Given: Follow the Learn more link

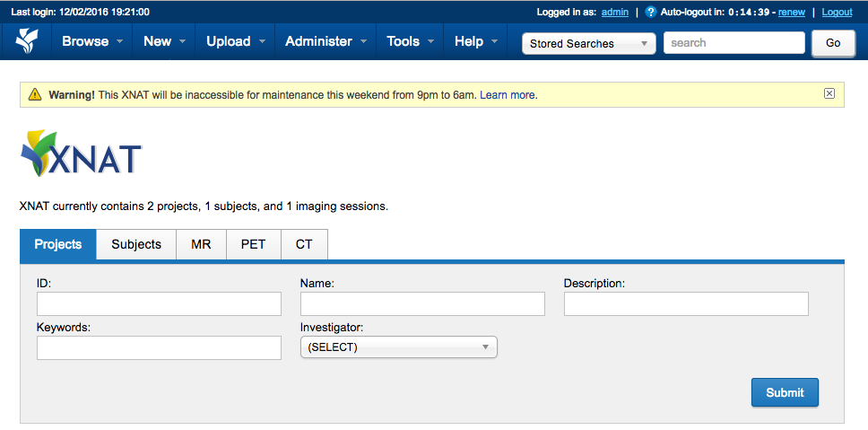Looking at the screenshot, I should pos(508,94).
